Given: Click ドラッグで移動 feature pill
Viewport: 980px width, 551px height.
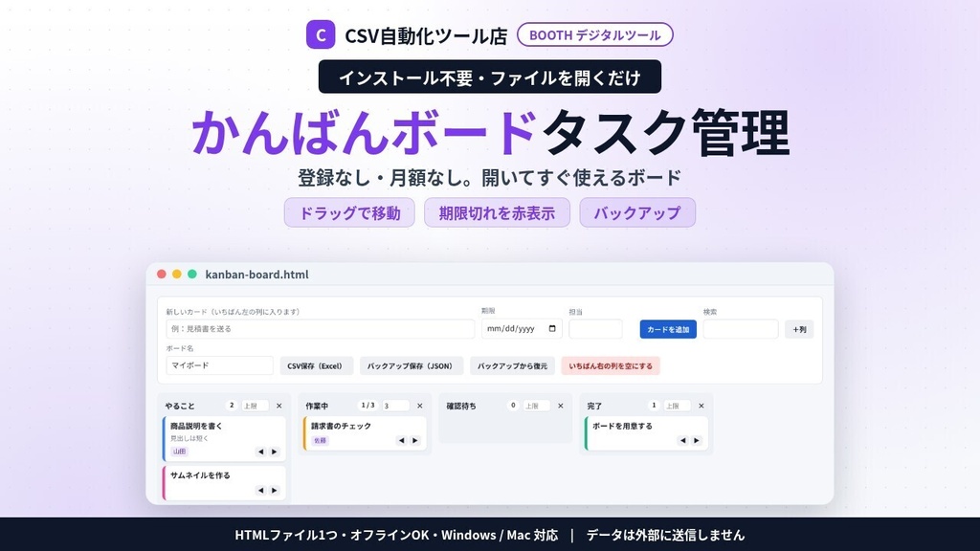Looking at the screenshot, I should (349, 213).
